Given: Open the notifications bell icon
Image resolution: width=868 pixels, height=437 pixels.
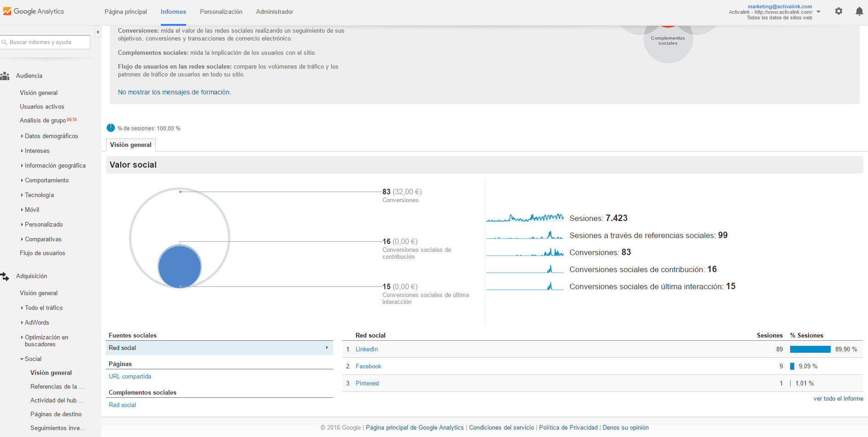Looking at the screenshot, I should [x=859, y=11].
